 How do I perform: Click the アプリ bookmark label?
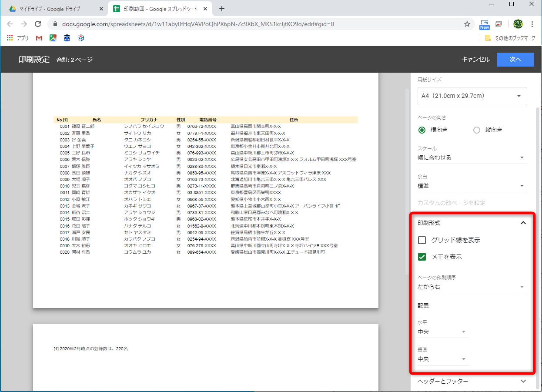(x=23, y=38)
